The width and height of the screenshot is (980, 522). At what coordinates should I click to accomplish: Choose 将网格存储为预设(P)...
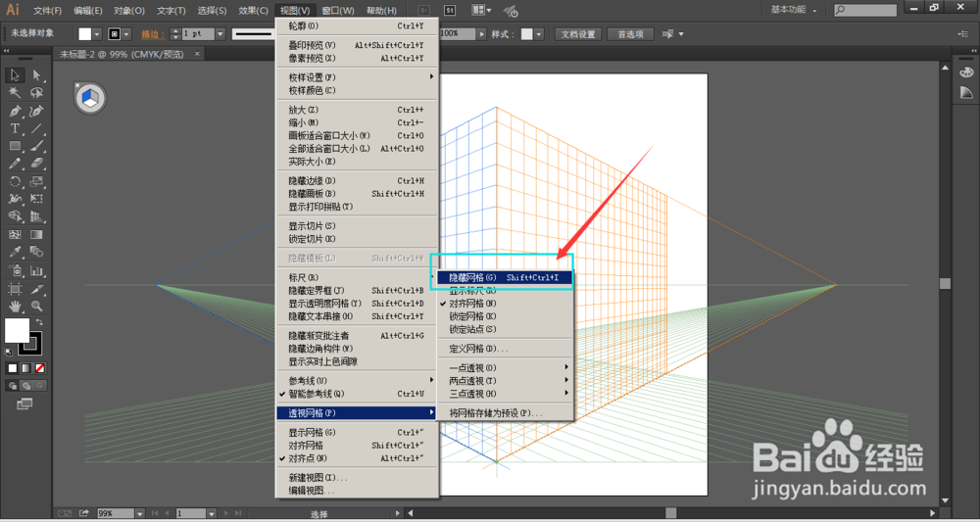point(505,413)
